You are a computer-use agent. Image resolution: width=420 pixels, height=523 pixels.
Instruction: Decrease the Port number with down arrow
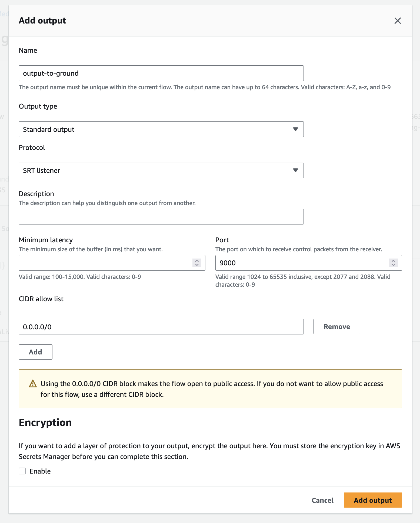coord(394,265)
